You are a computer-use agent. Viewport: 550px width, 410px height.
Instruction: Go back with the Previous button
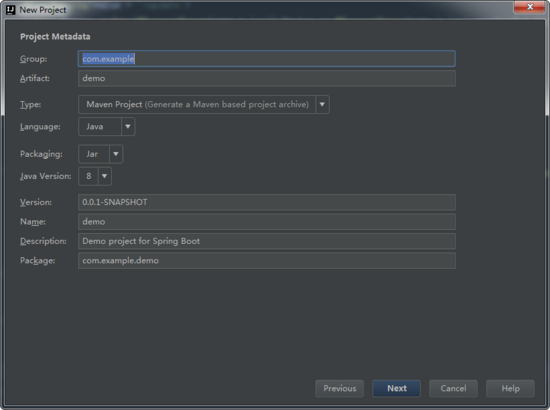[x=340, y=388]
